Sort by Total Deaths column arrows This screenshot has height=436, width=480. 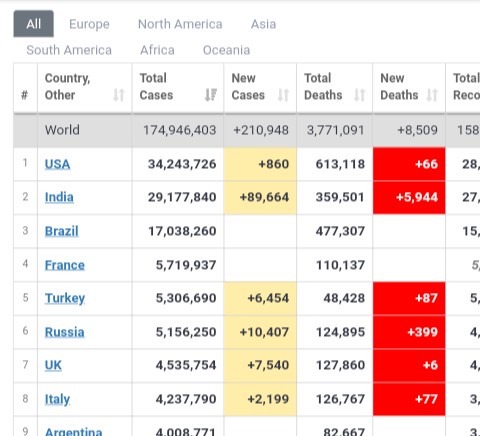point(359,95)
